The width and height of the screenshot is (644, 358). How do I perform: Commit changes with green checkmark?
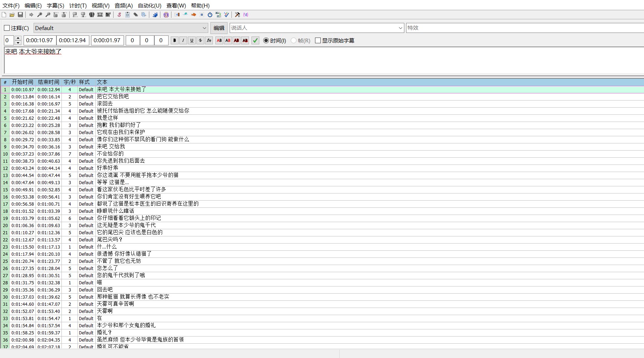(x=255, y=40)
